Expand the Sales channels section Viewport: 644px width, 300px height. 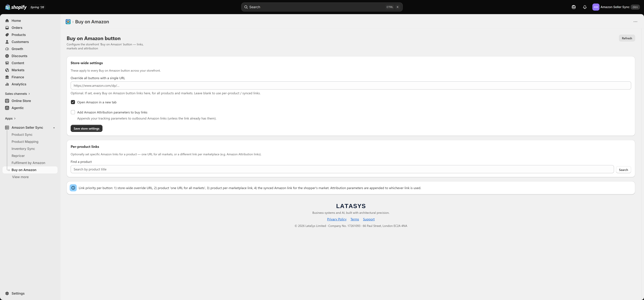click(x=18, y=94)
